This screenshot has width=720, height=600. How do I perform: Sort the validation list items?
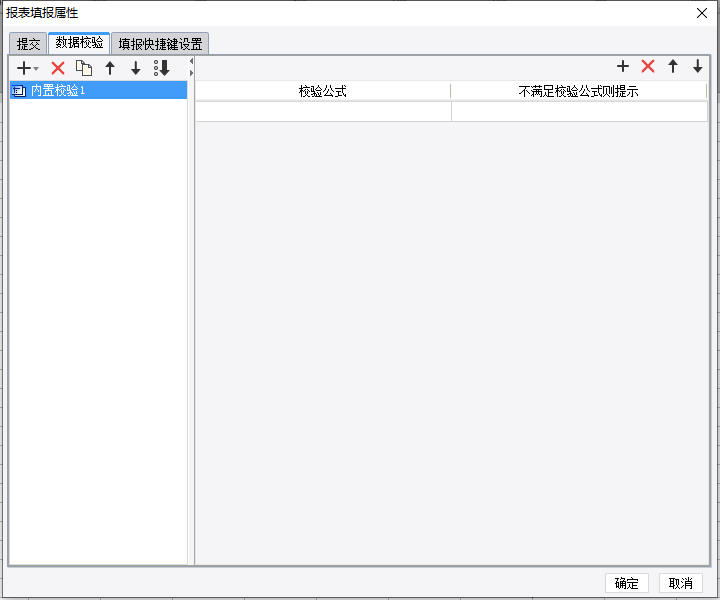162,68
